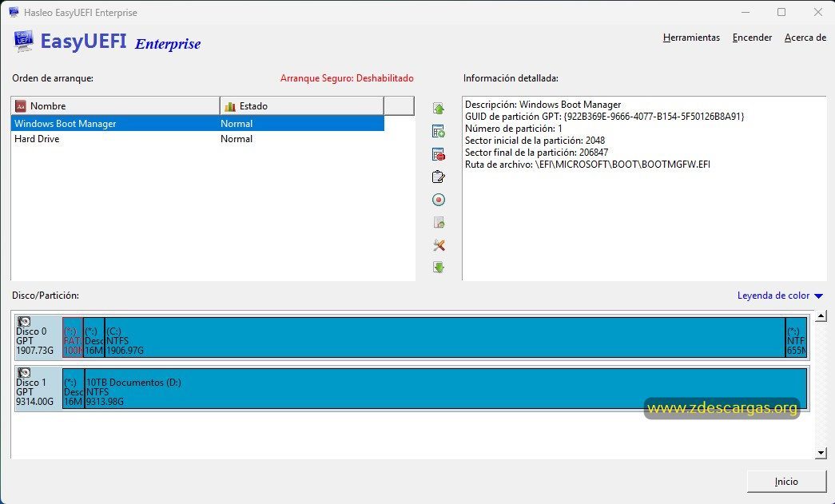Screen dimensions: 835x504
Task: Click the Número de partición: 1 line
Action: pos(513,129)
